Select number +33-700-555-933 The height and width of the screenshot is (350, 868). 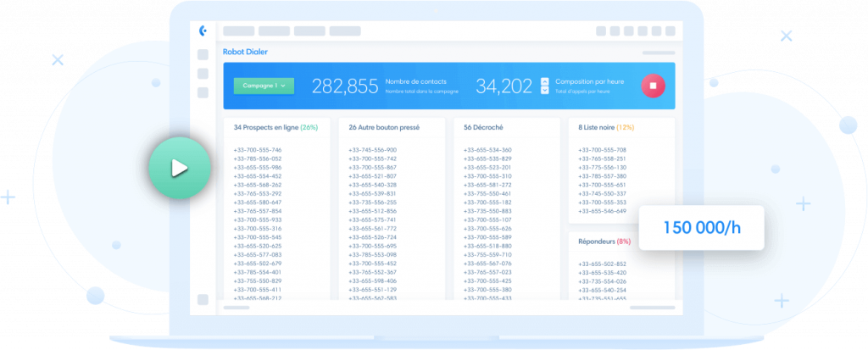point(258,219)
